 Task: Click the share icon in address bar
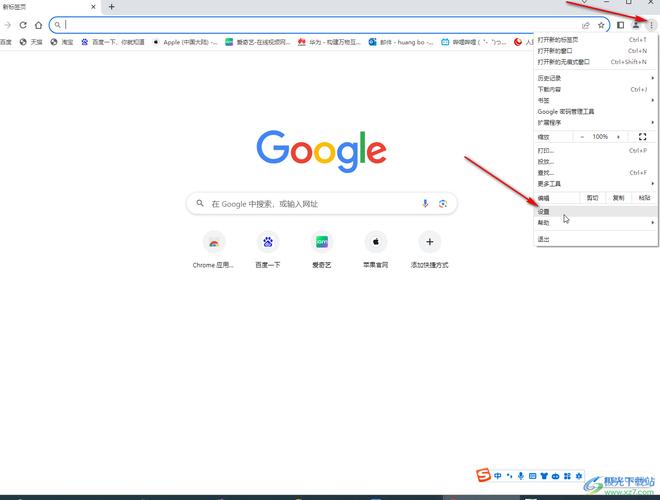click(x=585, y=25)
